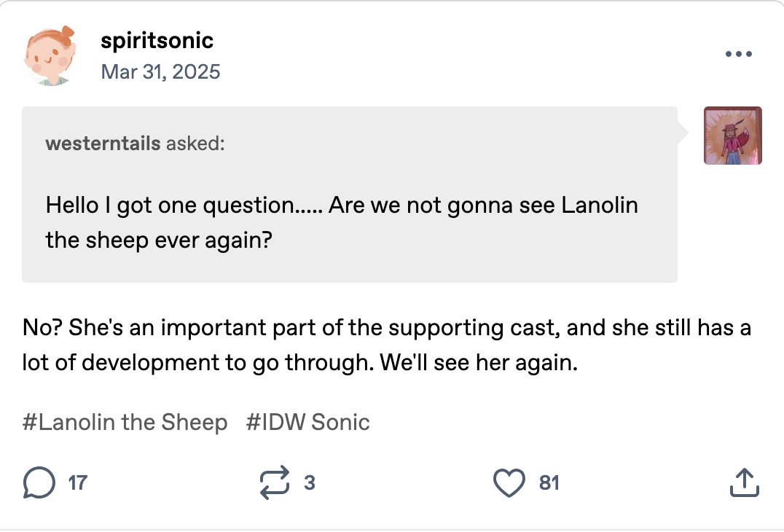Viewport: 784px width, 532px height.
Task: Click the "asked:" label in the ask box
Action: tap(195, 143)
